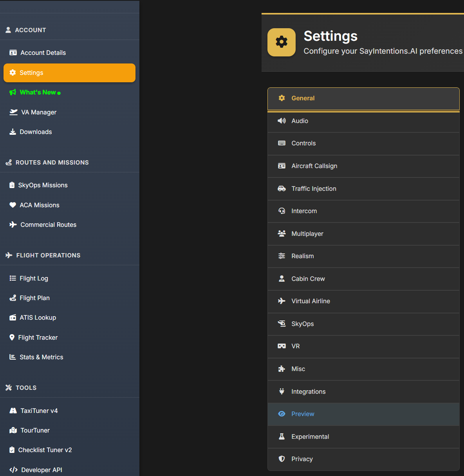The width and height of the screenshot is (464, 476).
Task: Click the Flight Log list icon
Action: (x=13, y=278)
